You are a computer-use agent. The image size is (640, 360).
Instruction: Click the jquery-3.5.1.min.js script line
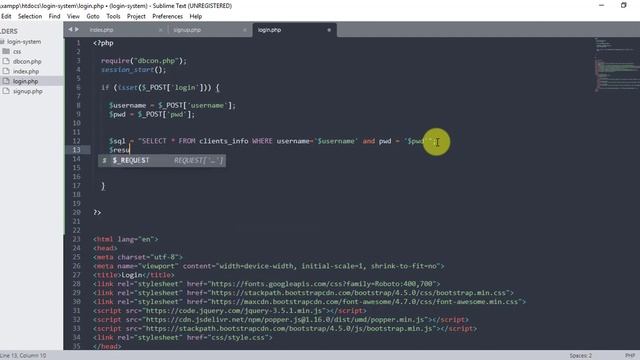coord(230,311)
